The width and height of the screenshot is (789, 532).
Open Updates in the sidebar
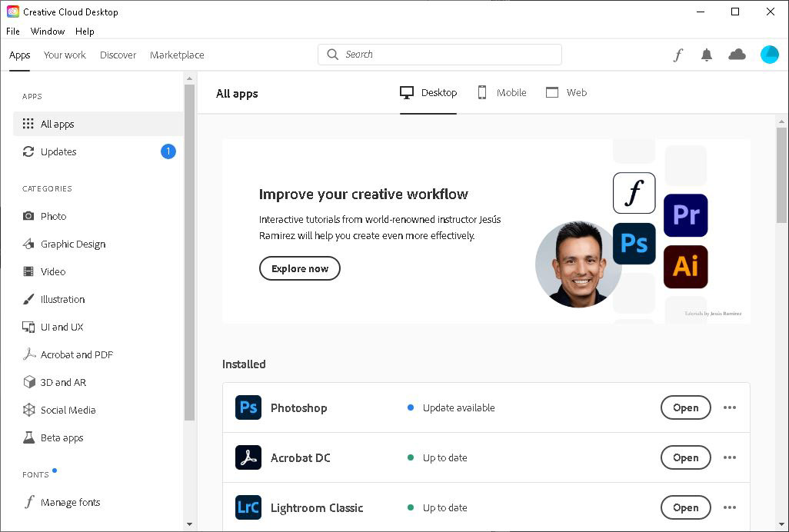[98, 151]
